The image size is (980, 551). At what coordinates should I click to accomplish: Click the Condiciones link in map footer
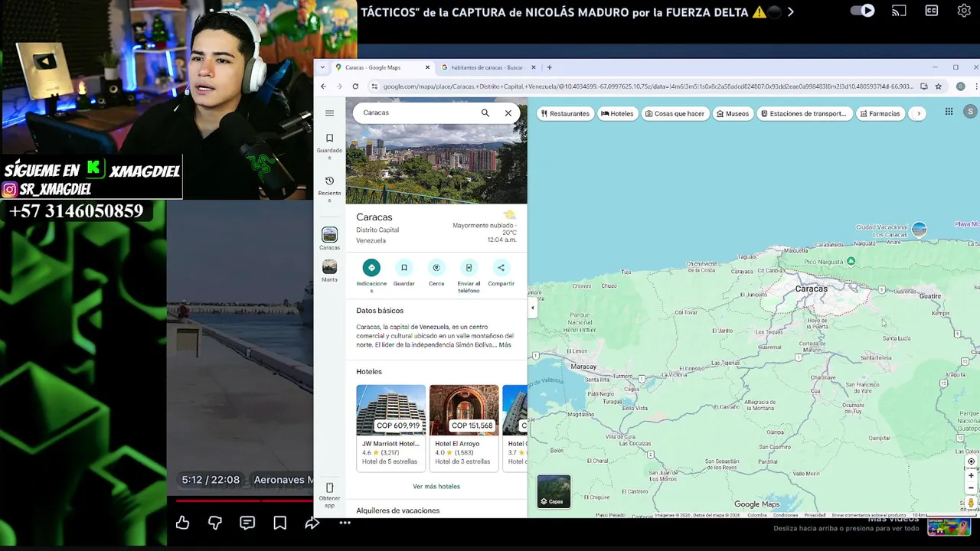pos(786,515)
